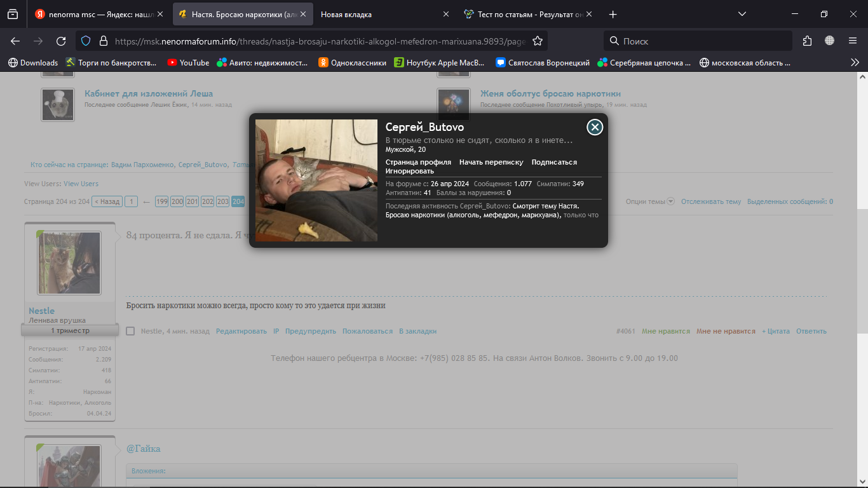Click Ответить on post #4061
Viewport: 868px width, 488px height.
click(x=811, y=331)
